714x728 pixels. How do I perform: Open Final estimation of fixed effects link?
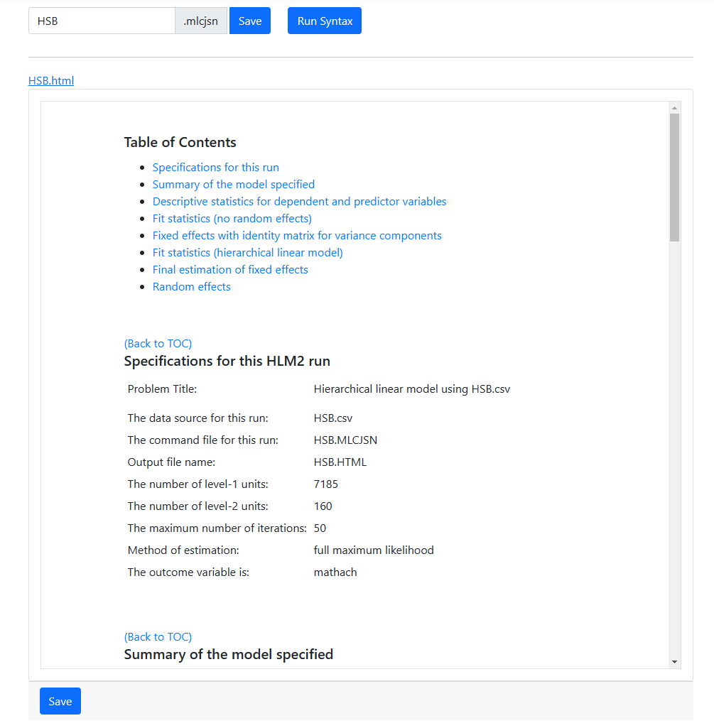pyautogui.click(x=230, y=270)
